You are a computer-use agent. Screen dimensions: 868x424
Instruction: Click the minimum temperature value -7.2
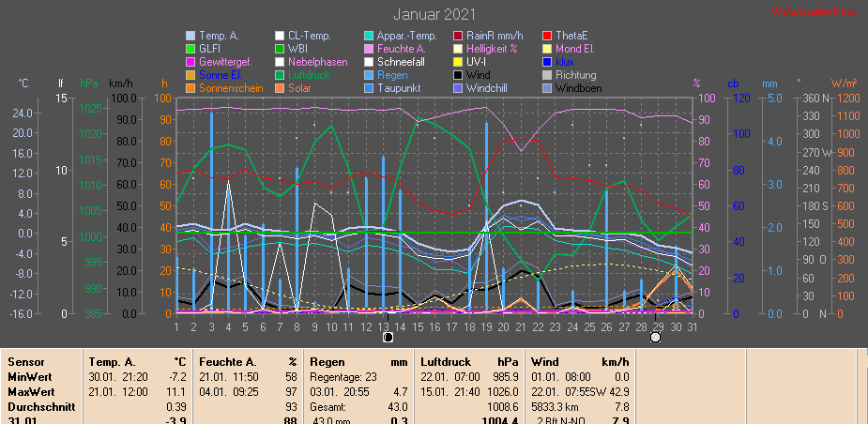pos(177,377)
